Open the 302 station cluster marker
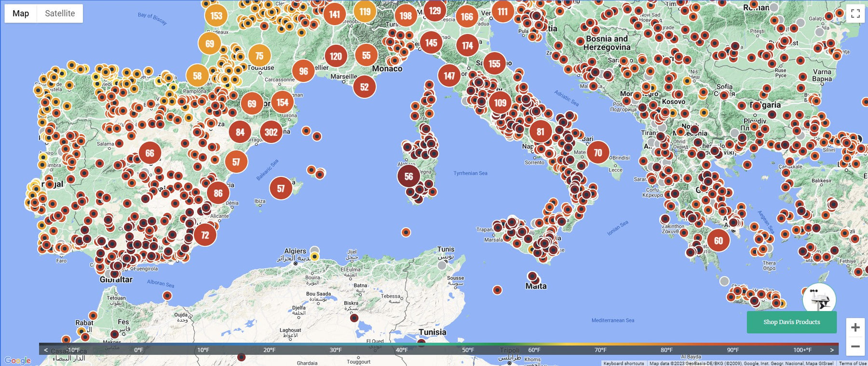Screen dimensions: 868x366 coord(271,132)
